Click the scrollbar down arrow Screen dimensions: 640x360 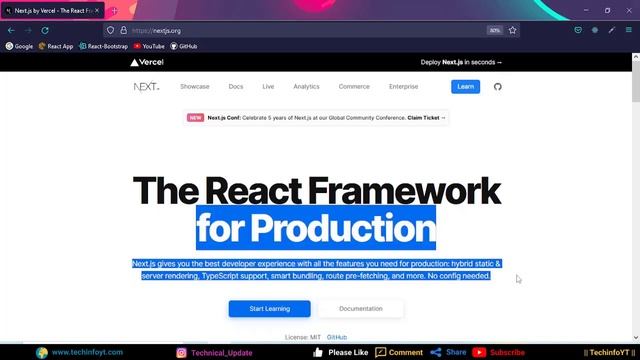[x=636, y=338]
